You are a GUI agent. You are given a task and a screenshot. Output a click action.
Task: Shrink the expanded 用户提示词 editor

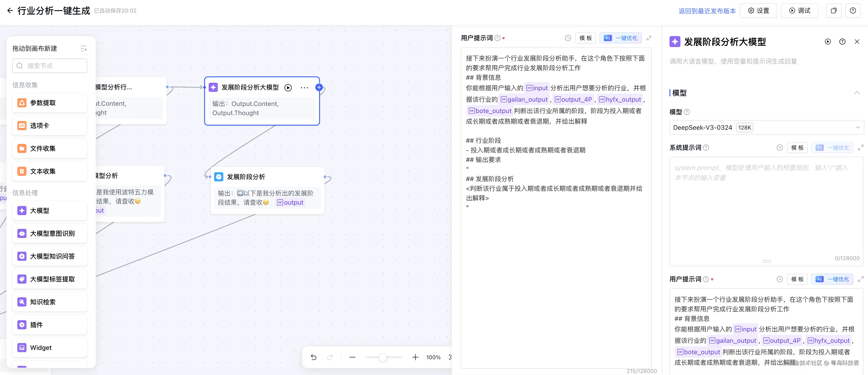tap(649, 38)
